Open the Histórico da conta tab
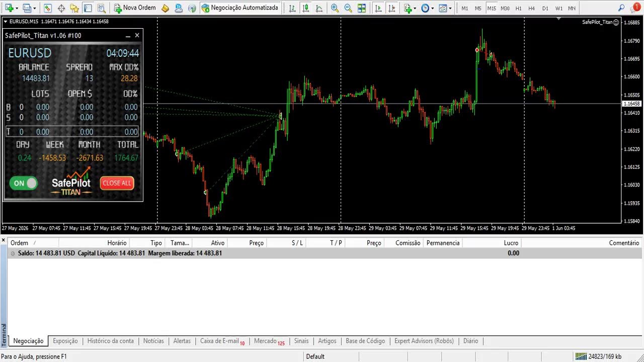 (x=111, y=341)
